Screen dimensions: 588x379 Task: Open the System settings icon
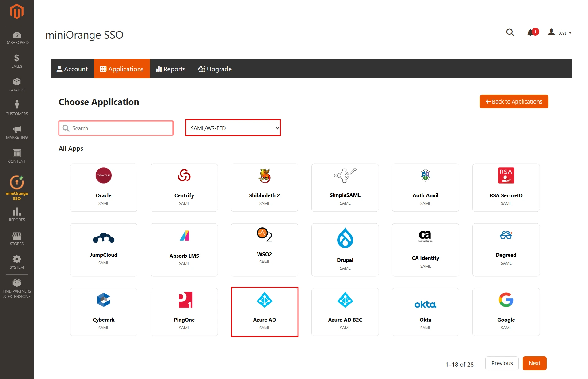17,260
